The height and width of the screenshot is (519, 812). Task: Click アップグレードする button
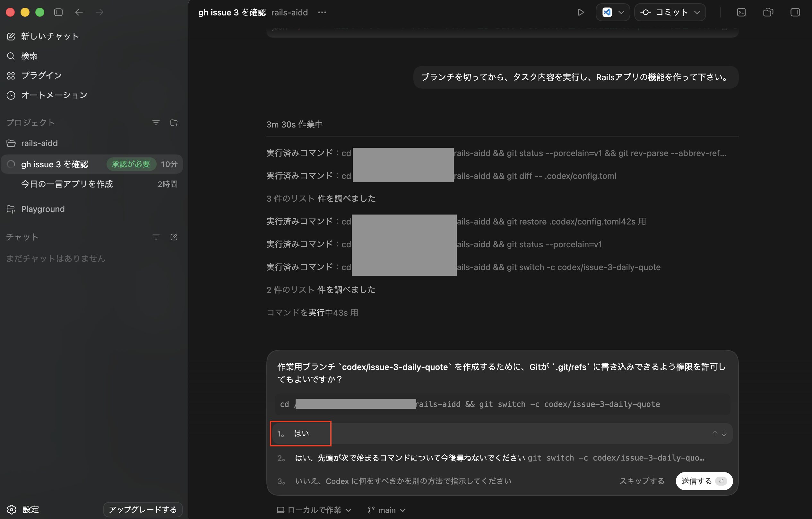(x=143, y=509)
